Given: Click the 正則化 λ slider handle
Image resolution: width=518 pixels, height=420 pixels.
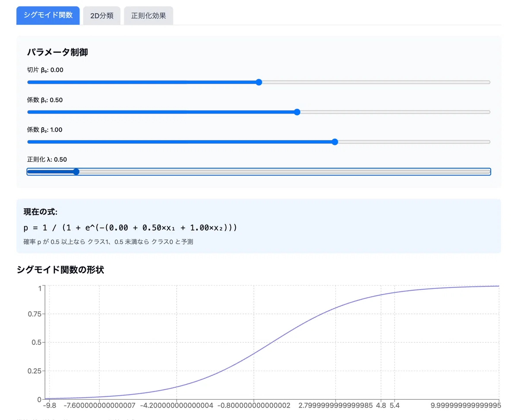Looking at the screenshot, I should point(76,172).
